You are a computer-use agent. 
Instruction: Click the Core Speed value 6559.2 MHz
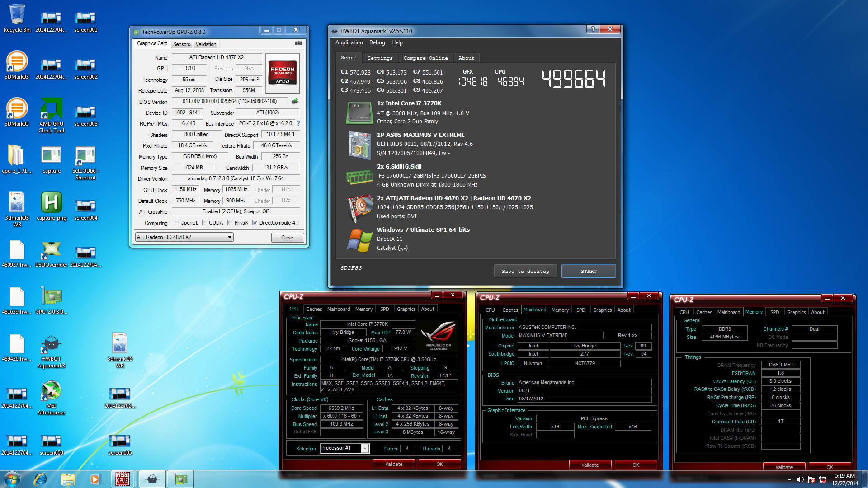click(341, 408)
